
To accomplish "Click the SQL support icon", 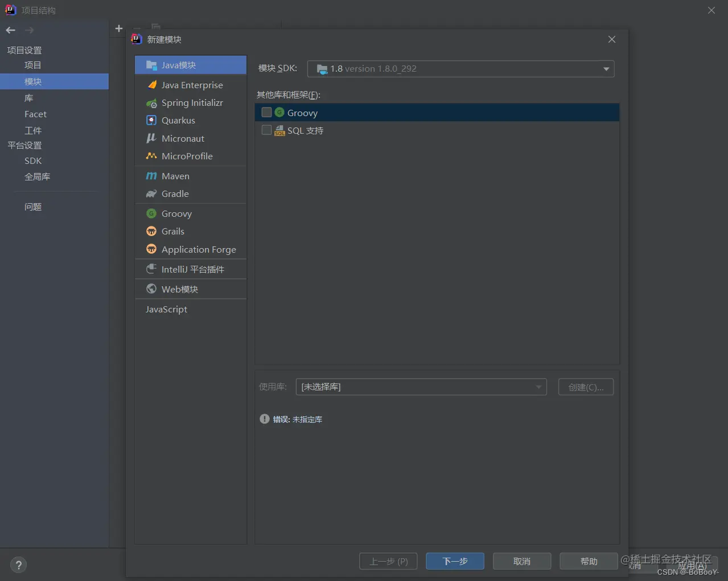I will (x=279, y=130).
